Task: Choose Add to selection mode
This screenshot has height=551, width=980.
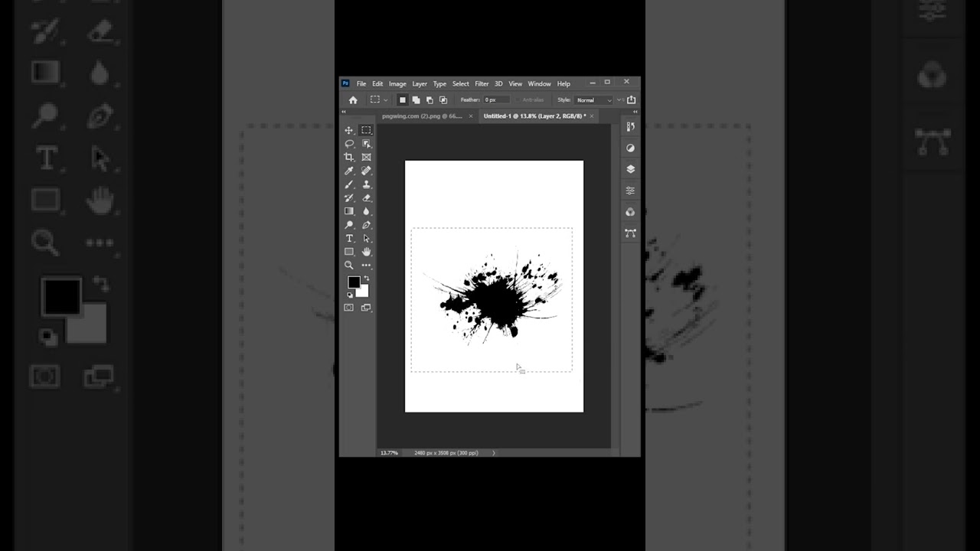Action: pyautogui.click(x=416, y=100)
